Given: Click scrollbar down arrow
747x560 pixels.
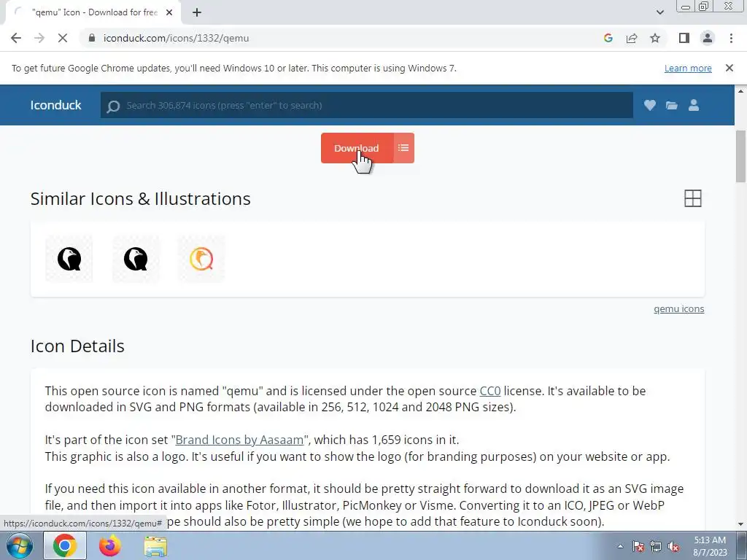Looking at the screenshot, I should pyautogui.click(x=740, y=524).
